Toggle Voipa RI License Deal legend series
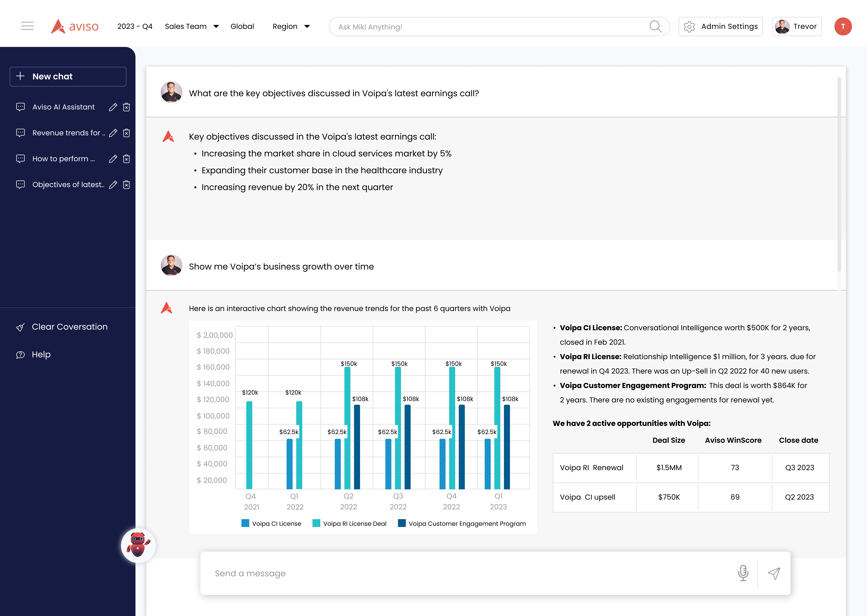Image resolution: width=867 pixels, height=616 pixels. coord(349,524)
